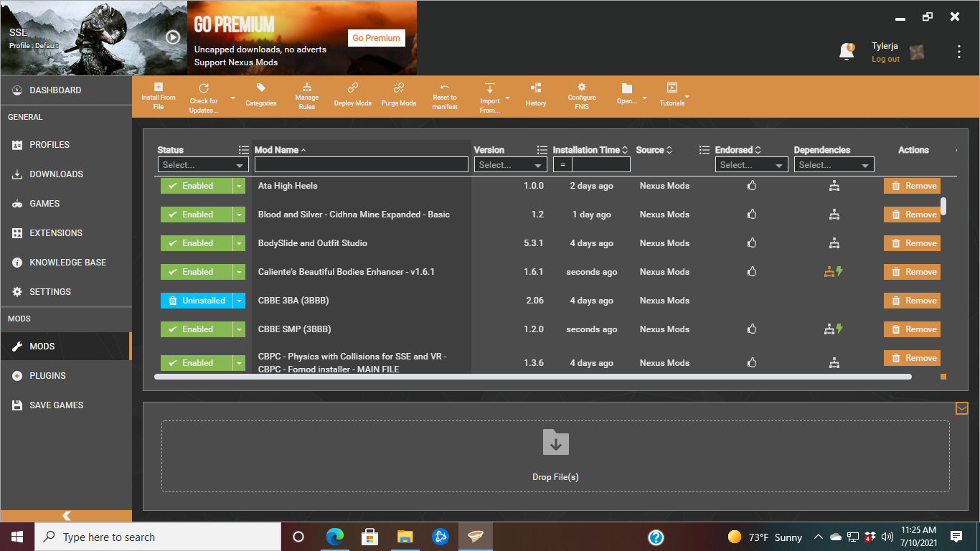Toggle Enabled status for BodySlide and Outfit Studio
The width and height of the screenshot is (980, 551).
[x=197, y=243]
